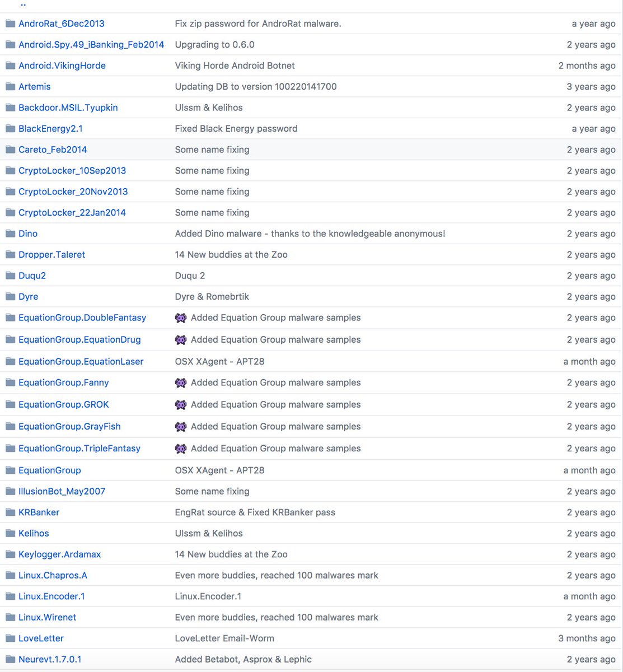
Task: Click folder icon next to Dyre
Action: (x=10, y=296)
